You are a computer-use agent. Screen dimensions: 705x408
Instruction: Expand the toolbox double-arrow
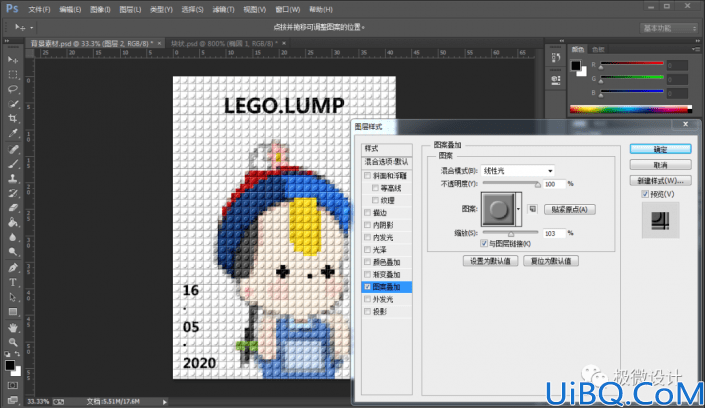[7, 41]
